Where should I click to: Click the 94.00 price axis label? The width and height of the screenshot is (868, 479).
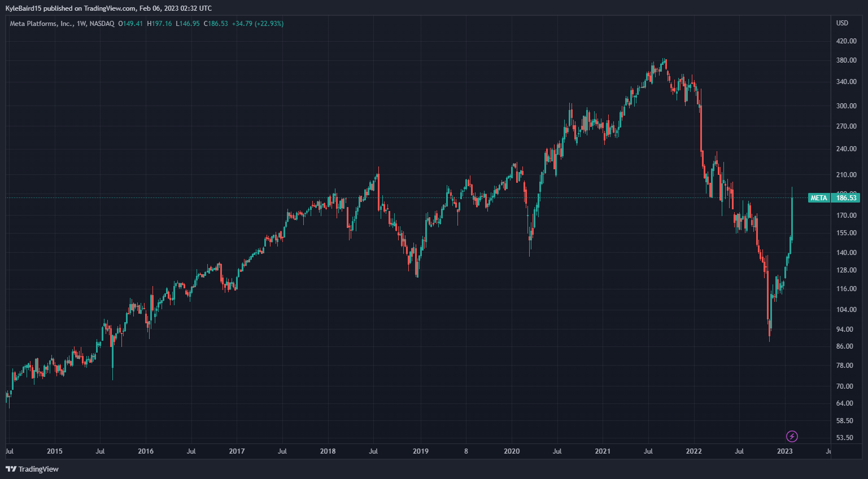pos(846,329)
